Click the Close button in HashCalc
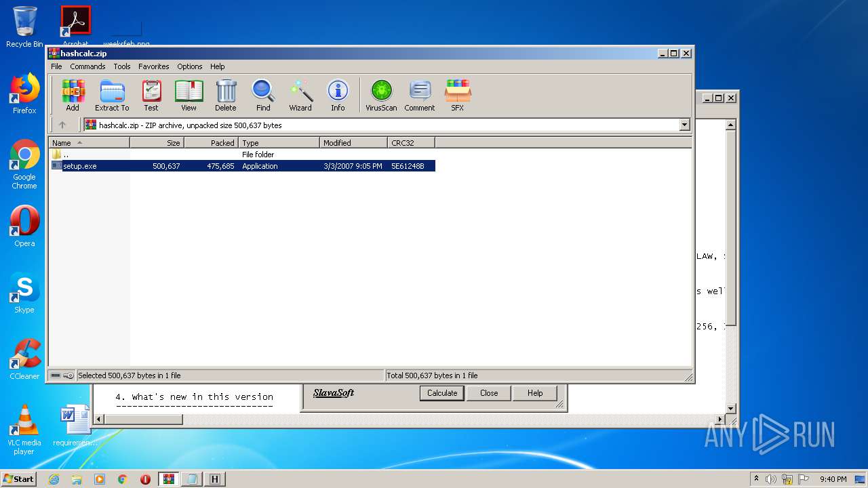 click(489, 393)
